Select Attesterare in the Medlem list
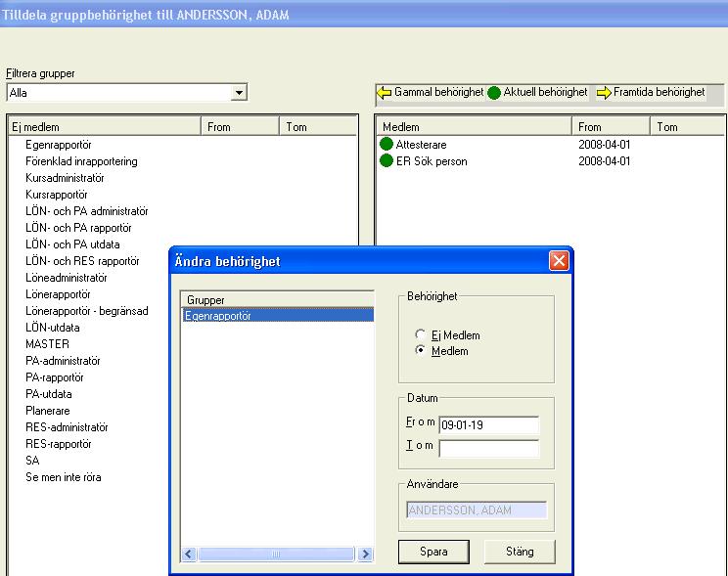This screenshot has width=728, height=576. (421, 145)
